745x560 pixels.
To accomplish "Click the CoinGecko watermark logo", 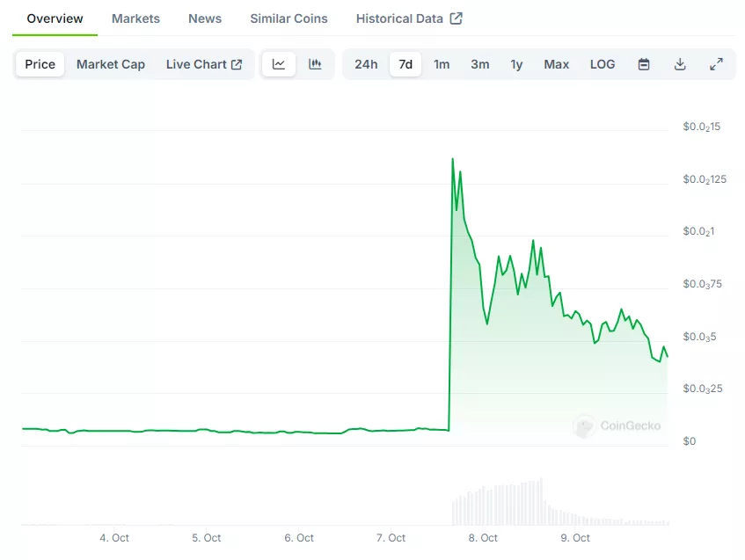I will 616,425.
